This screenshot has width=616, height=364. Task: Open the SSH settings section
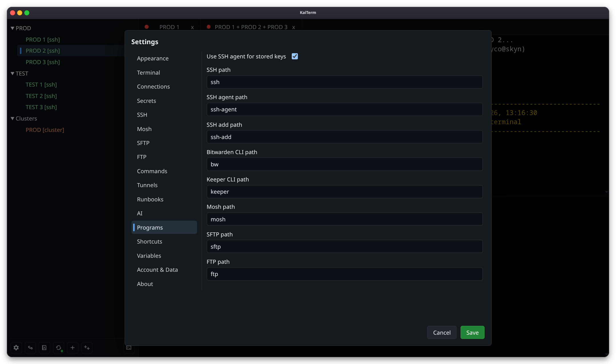[164, 115]
